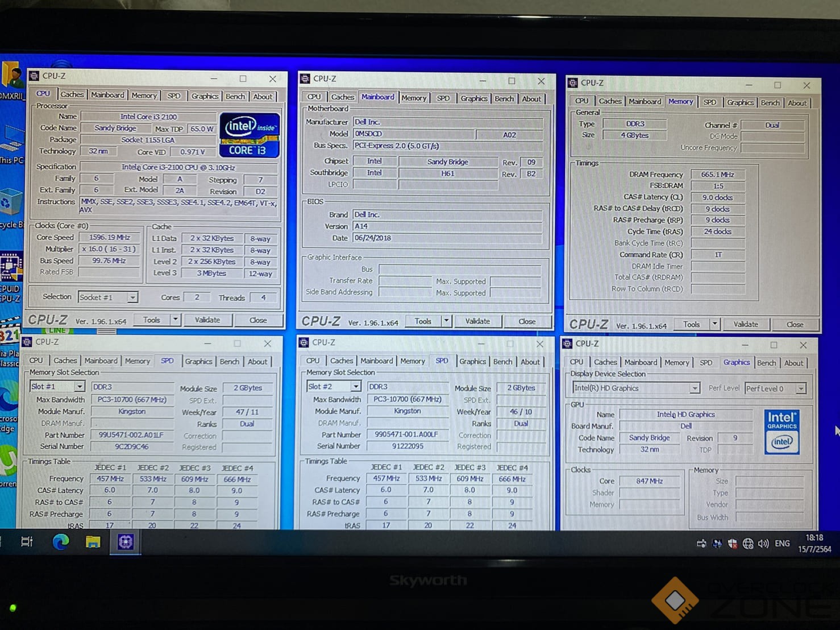Select the CPUID CPU-Z desktop shortcut icon
Screen dimensions: 840x630
point(10,277)
